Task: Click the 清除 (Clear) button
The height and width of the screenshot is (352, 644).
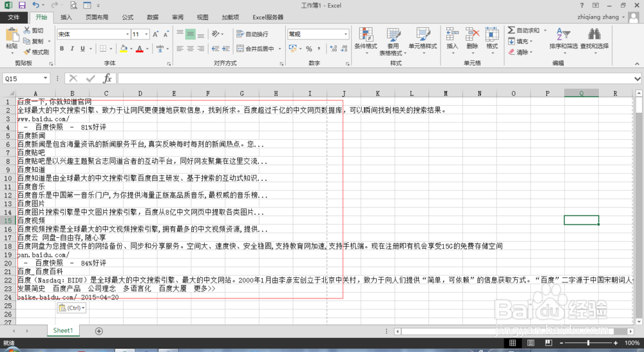Action: click(x=520, y=52)
